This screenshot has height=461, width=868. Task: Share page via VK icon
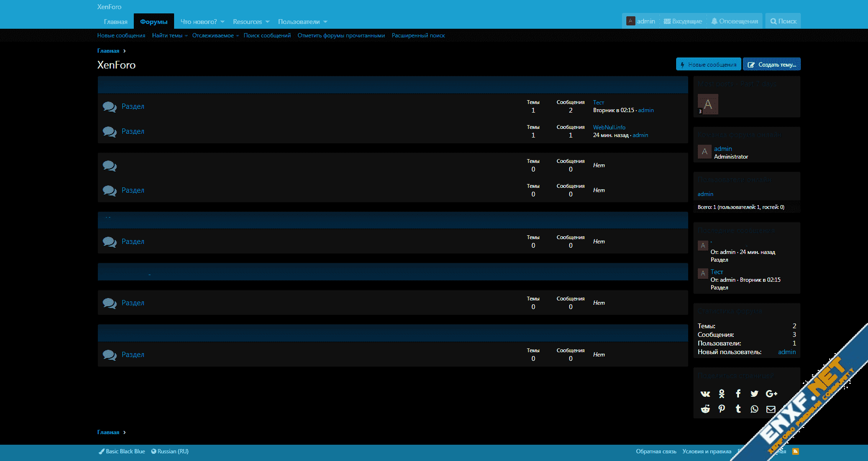[x=705, y=394]
